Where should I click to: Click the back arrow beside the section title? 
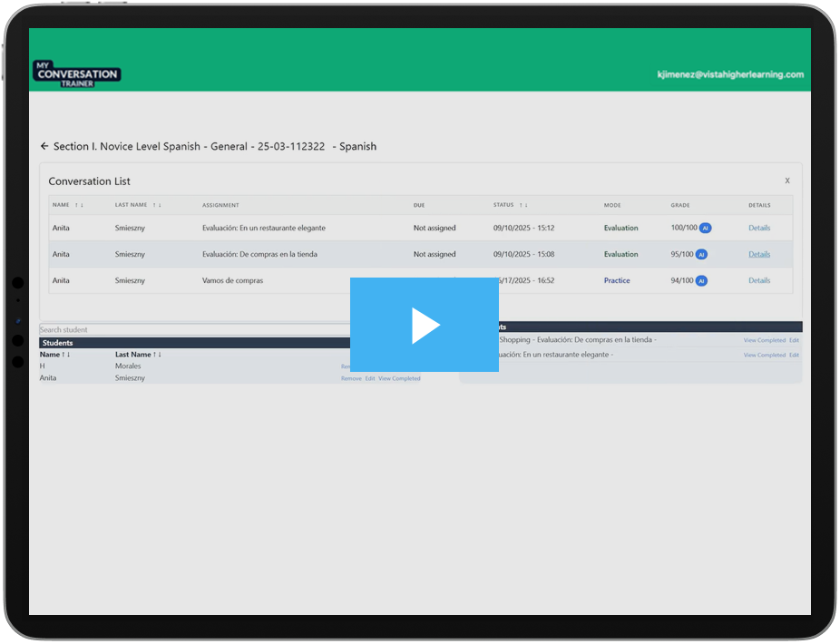[44, 146]
